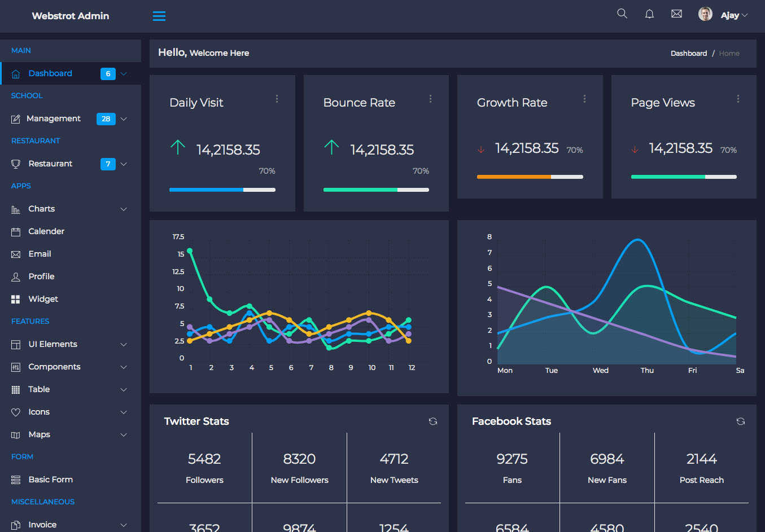Click the hamburger menu icon in header
Viewport: 765px width, 532px height.
click(159, 16)
